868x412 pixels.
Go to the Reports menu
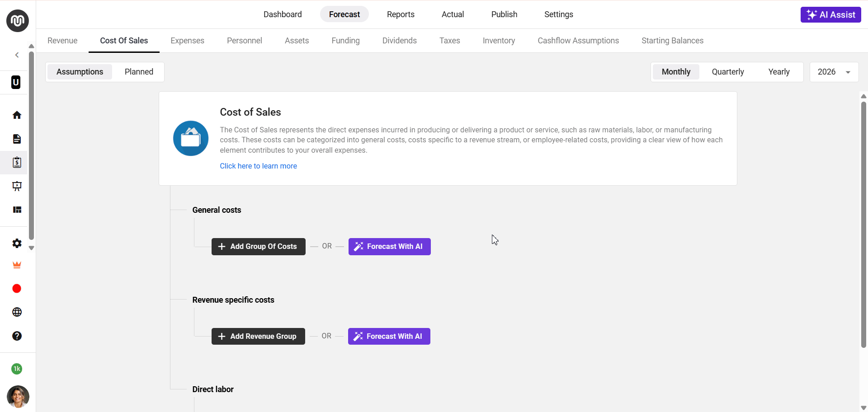click(x=401, y=14)
